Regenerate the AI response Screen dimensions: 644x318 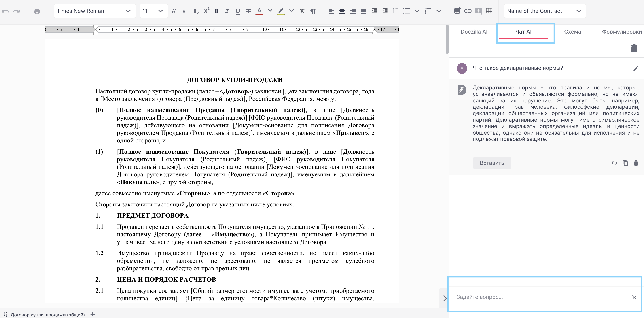[x=614, y=163]
